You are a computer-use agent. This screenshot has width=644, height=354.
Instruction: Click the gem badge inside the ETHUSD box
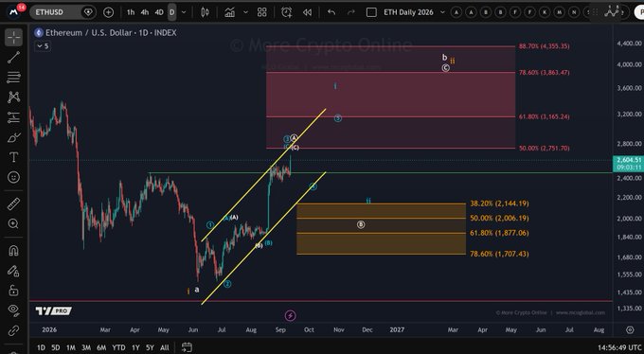[x=88, y=12]
